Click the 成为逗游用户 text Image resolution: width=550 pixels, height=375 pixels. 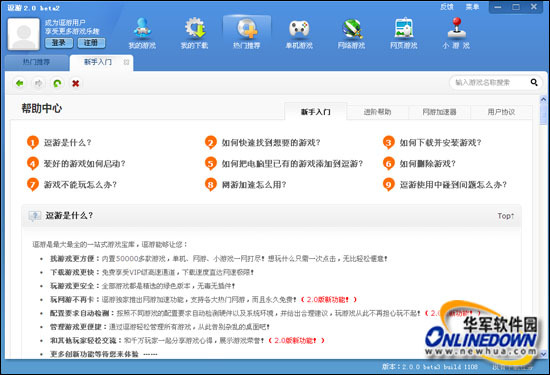point(65,23)
